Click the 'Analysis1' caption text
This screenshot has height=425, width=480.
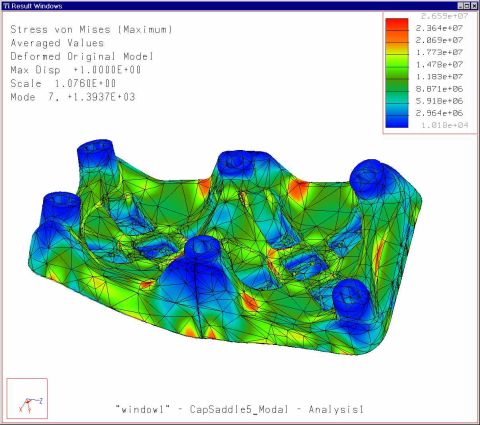click(x=336, y=409)
